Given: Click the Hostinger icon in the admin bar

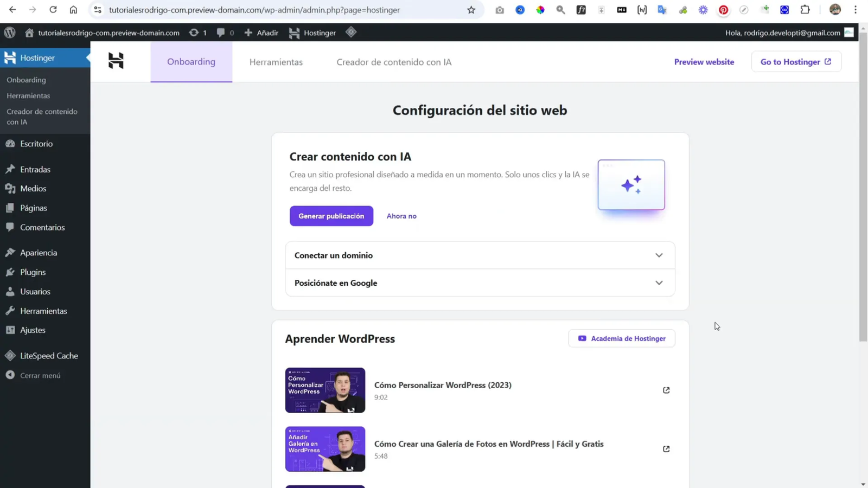Looking at the screenshot, I should click(x=295, y=33).
